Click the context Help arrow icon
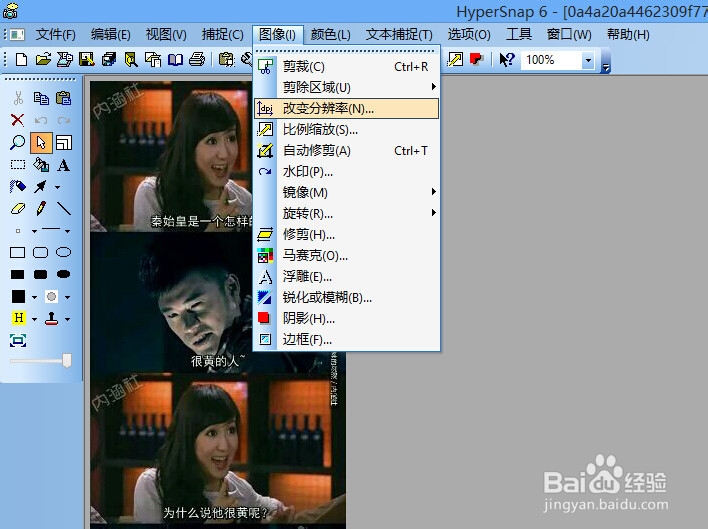708x529 pixels. pos(507,60)
